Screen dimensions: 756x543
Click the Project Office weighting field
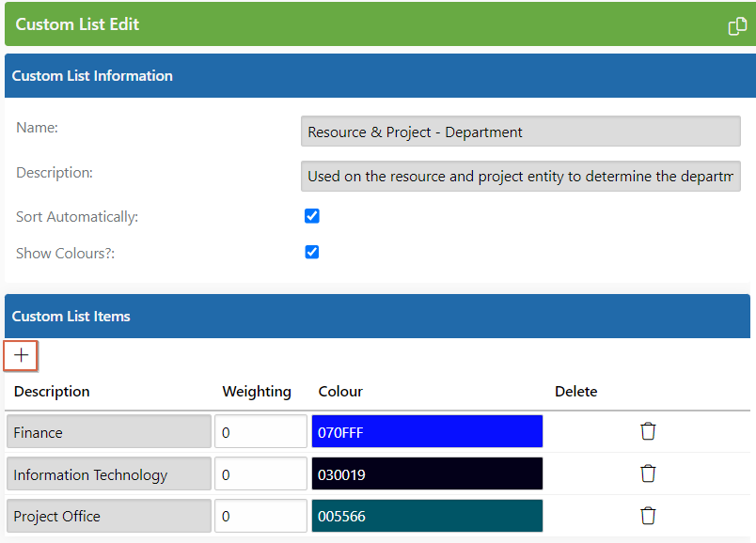click(260, 516)
